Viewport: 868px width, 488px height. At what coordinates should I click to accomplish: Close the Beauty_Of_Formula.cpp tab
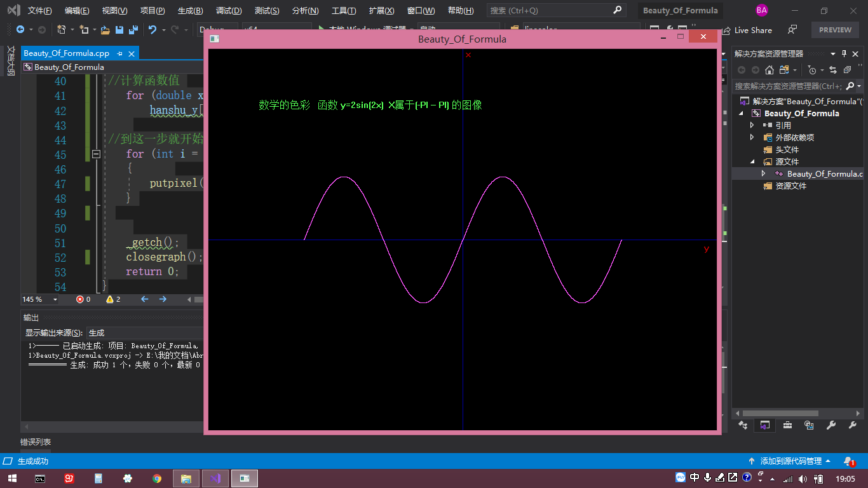[x=132, y=54]
